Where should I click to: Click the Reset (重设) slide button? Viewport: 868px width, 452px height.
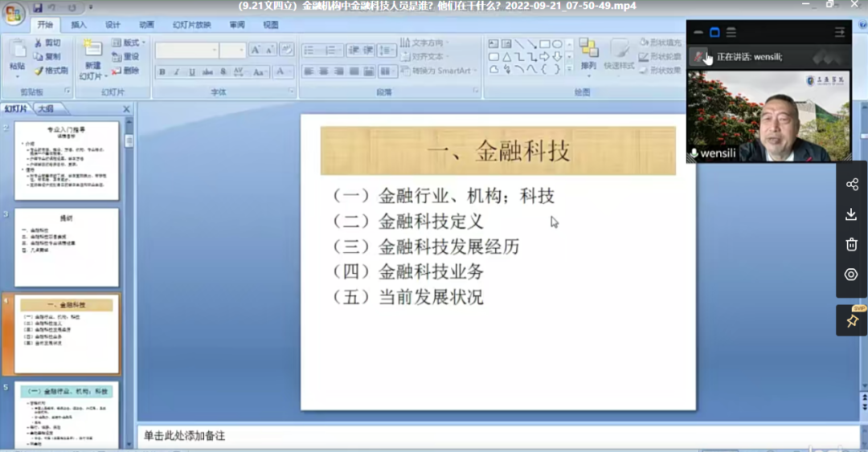tap(125, 57)
